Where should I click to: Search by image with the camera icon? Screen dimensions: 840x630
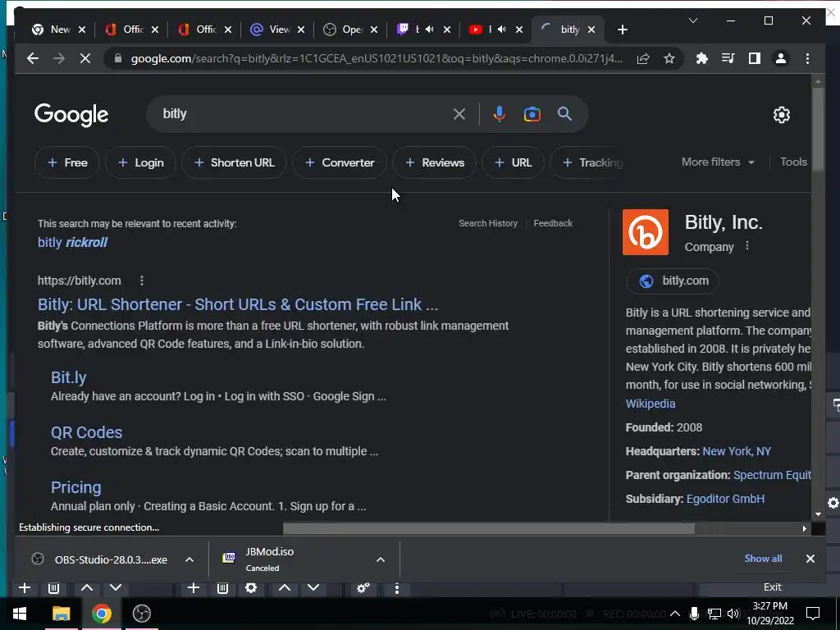coord(532,114)
